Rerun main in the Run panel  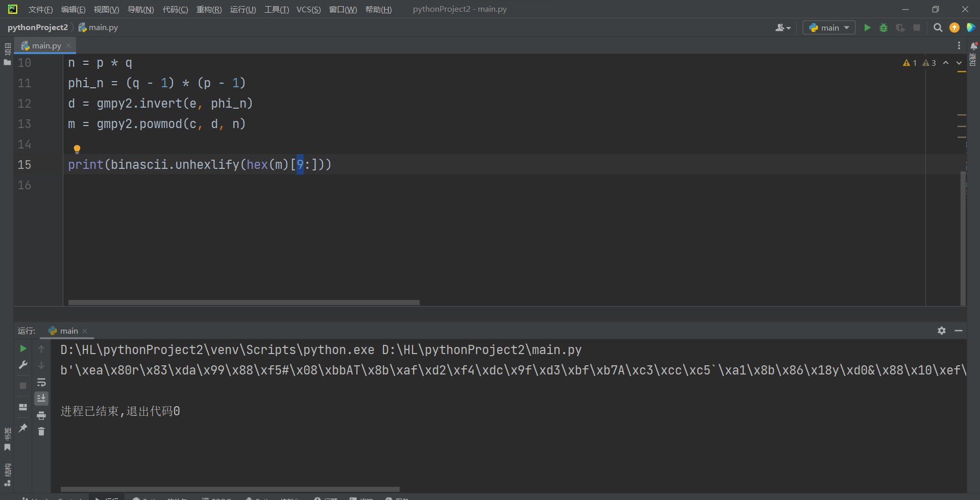(23, 348)
